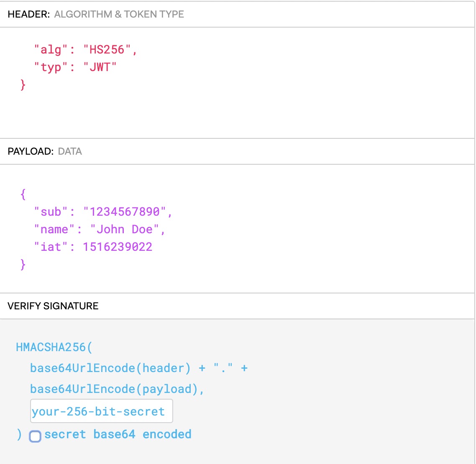
Task: Place cursor on "John Doe" value
Action: coord(125,229)
